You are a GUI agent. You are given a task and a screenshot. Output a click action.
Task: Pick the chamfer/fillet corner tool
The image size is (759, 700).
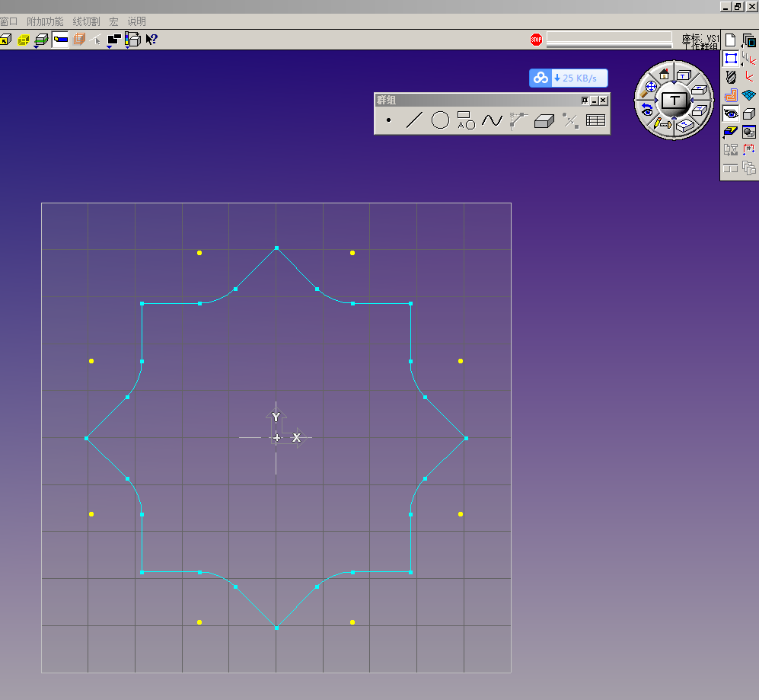(x=518, y=120)
